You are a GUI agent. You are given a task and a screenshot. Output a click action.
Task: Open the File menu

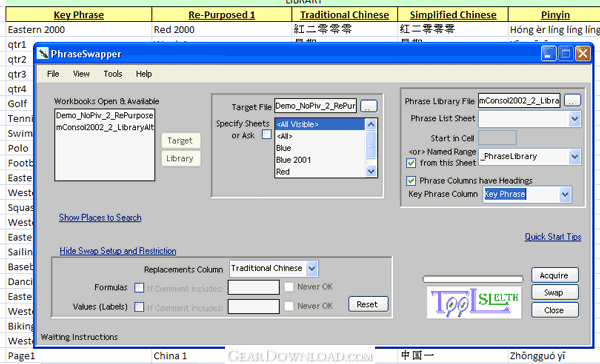coord(53,74)
